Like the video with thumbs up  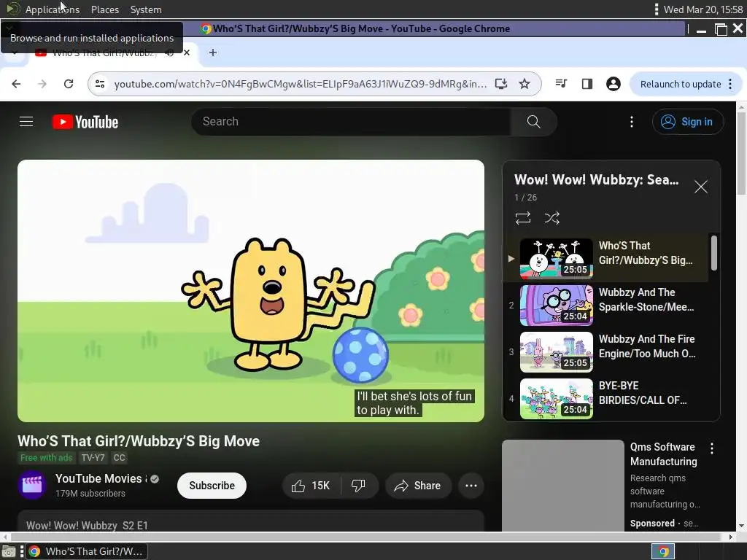click(311, 486)
